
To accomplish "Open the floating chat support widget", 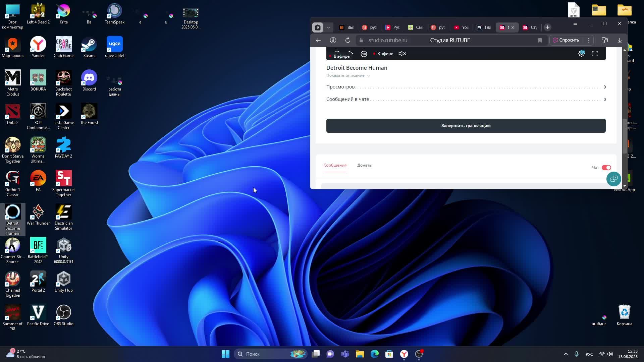I will pos(613,179).
